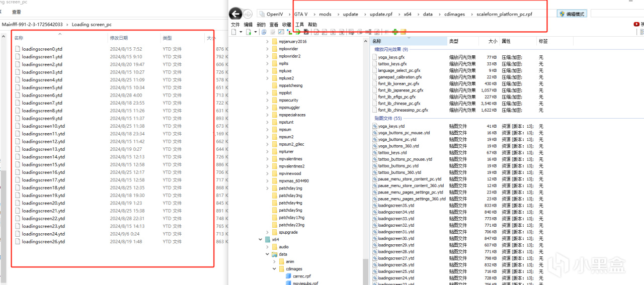Click the OpenIV root icon in the address bar
This screenshot has height=285, width=644.
pos(261,14)
